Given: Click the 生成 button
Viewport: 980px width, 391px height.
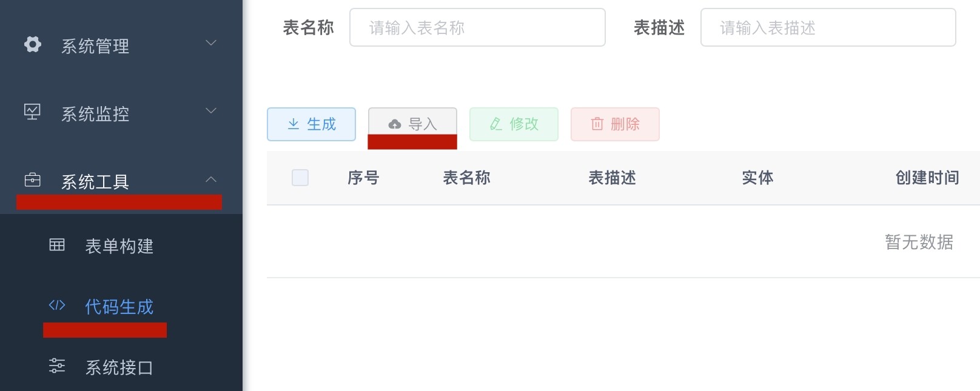Looking at the screenshot, I should 311,124.
